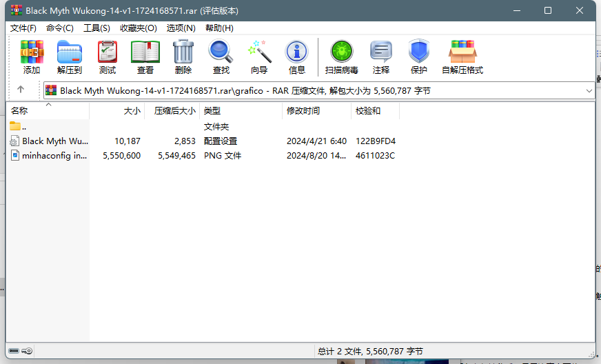Click the 注释 (Comment) toolbar icon
The width and height of the screenshot is (601, 364).
click(x=381, y=52)
